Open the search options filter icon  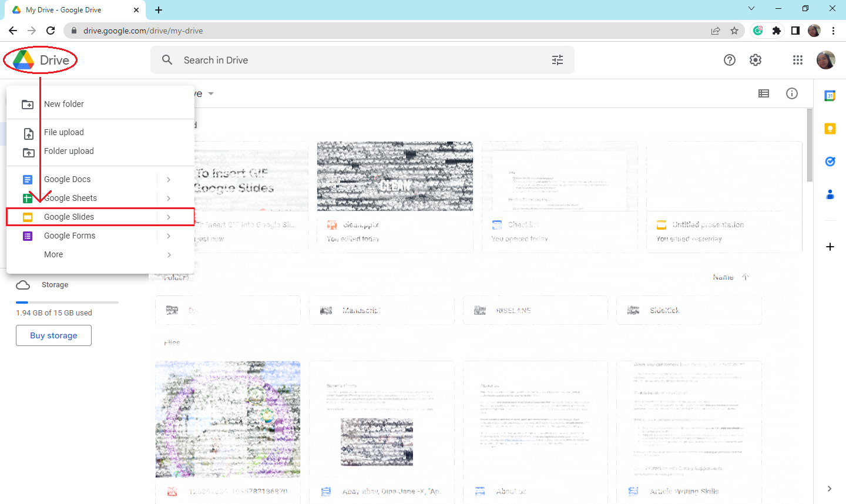(x=558, y=60)
